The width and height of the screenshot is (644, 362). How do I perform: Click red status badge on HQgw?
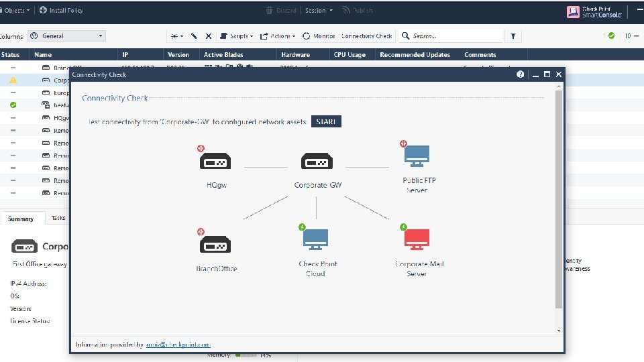pos(201,148)
